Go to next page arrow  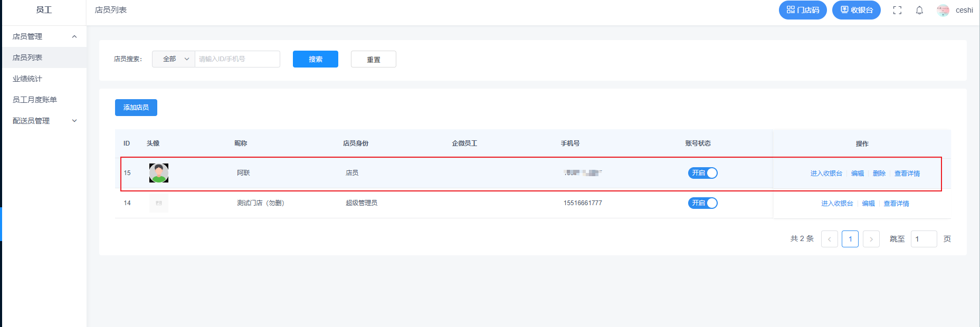point(871,239)
